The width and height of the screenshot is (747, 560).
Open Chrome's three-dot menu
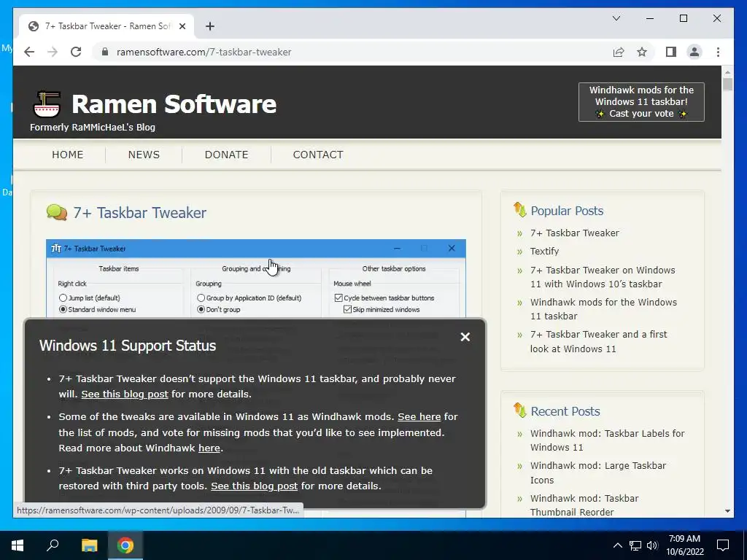pyautogui.click(x=718, y=52)
